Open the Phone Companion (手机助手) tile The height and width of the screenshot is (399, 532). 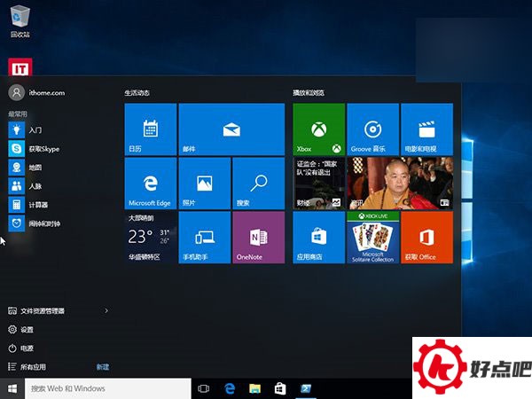coord(205,238)
